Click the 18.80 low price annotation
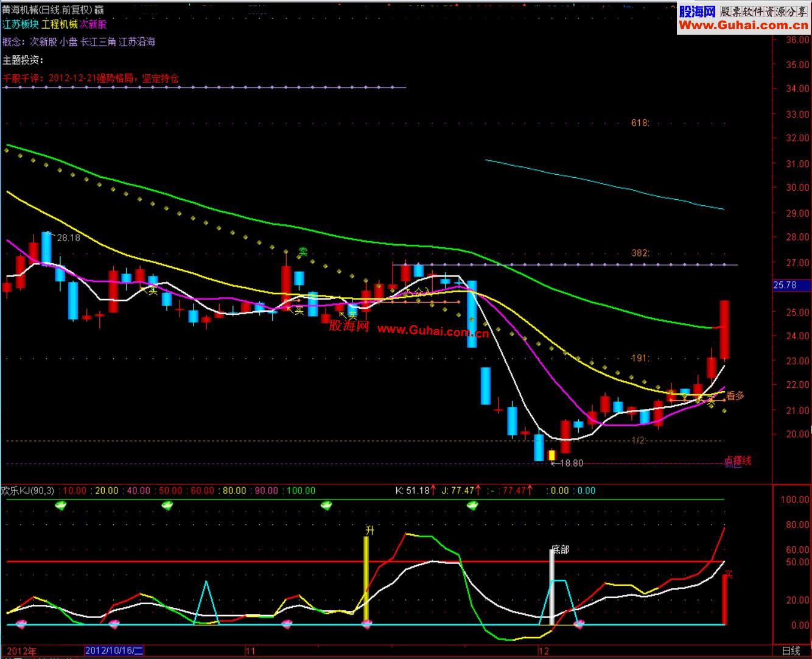 pyautogui.click(x=571, y=463)
